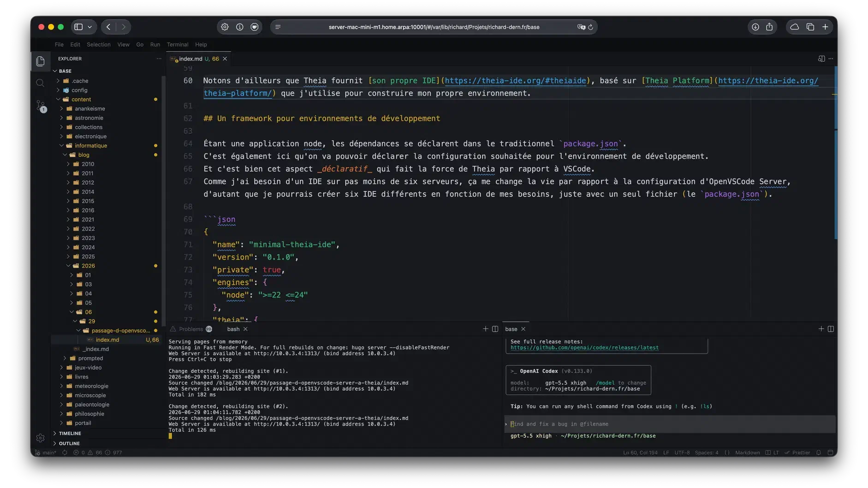Open Source Control view with badge
Image resolution: width=868 pixels, height=488 pixels.
click(x=41, y=106)
